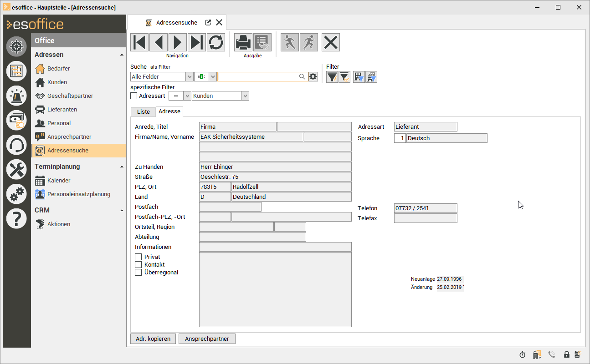Open Personaleinsatzplanung in the sidebar
The image size is (590, 364).
coord(78,194)
